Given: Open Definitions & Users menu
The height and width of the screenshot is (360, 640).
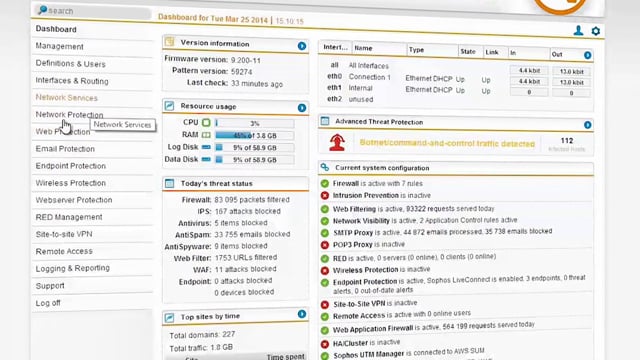Looking at the screenshot, I should click(70, 64).
